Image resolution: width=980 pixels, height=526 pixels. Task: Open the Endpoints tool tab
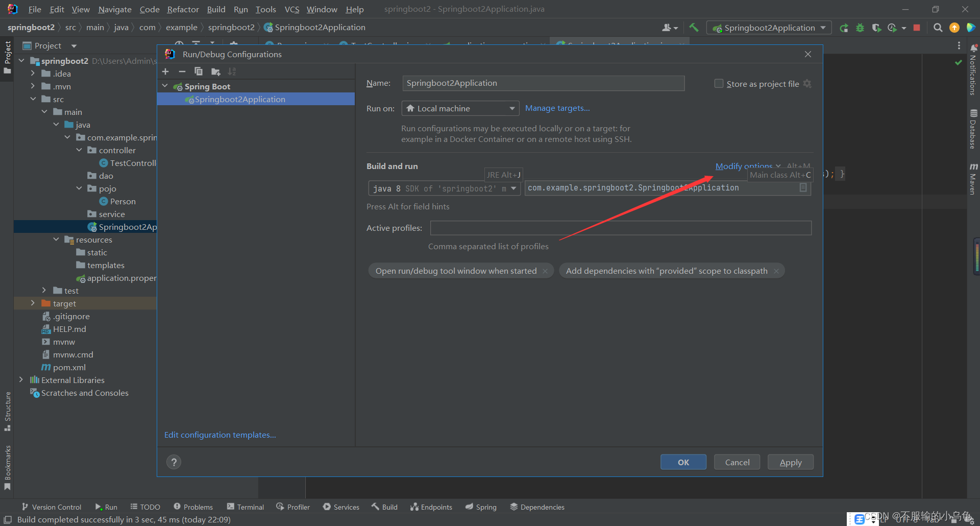click(x=431, y=507)
